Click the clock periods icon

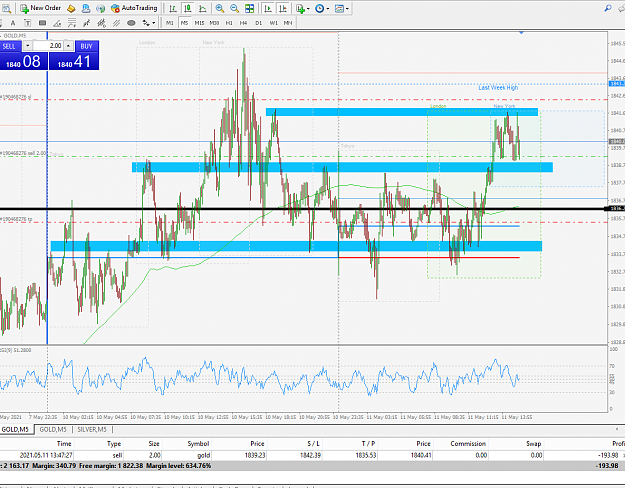[x=320, y=8]
